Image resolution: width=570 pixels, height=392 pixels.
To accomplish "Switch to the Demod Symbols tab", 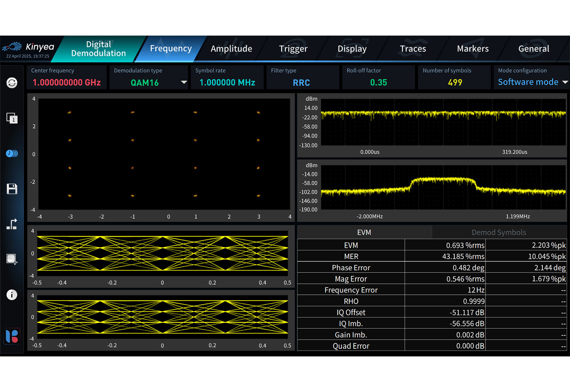I will 499,232.
